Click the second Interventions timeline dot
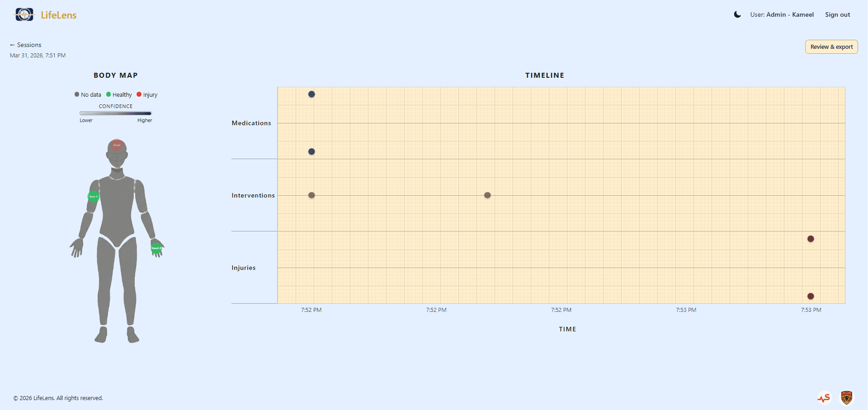Viewport: 868px width, 410px height. tap(487, 195)
